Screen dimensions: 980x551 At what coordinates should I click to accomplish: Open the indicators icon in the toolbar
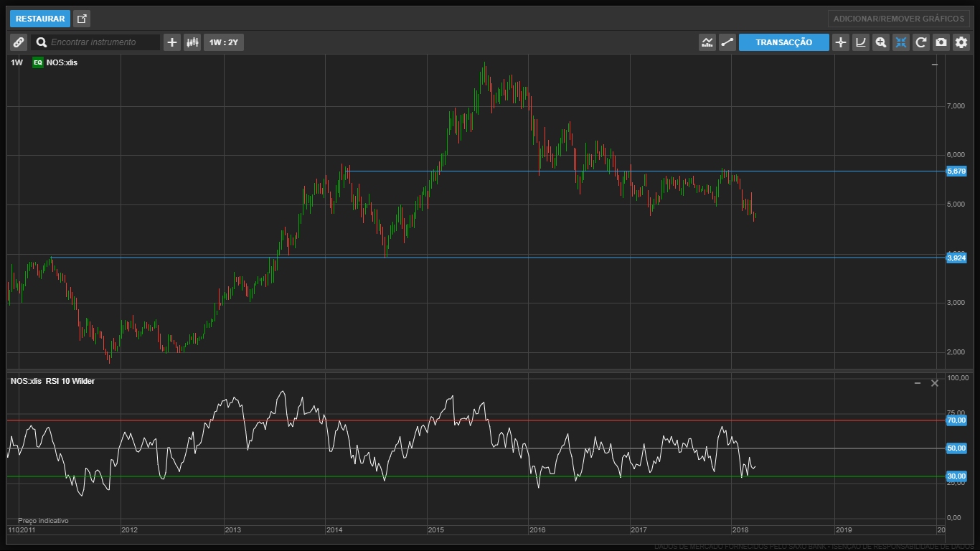click(707, 42)
